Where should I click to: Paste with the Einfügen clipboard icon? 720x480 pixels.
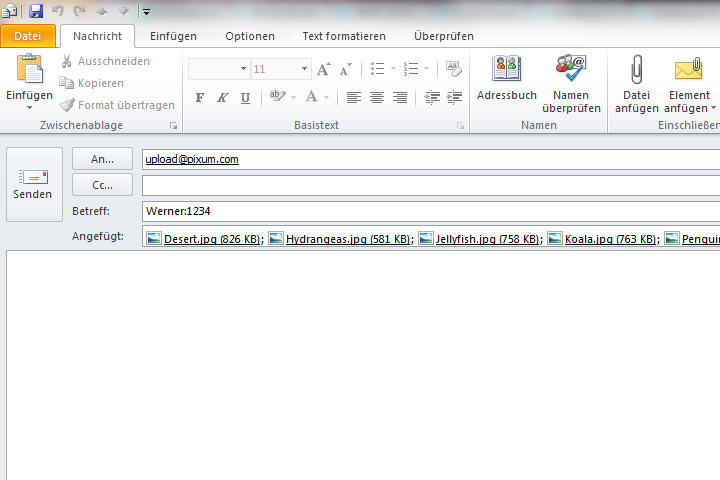(29, 69)
